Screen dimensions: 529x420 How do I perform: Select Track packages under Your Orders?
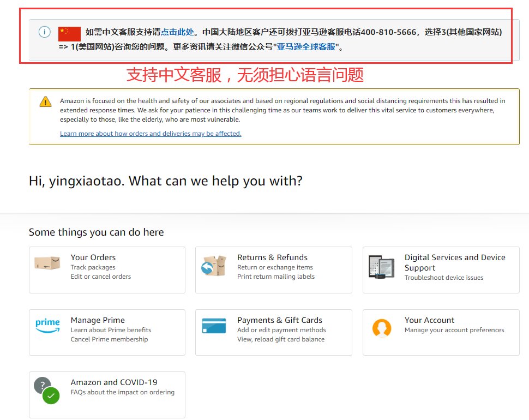click(93, 267)
